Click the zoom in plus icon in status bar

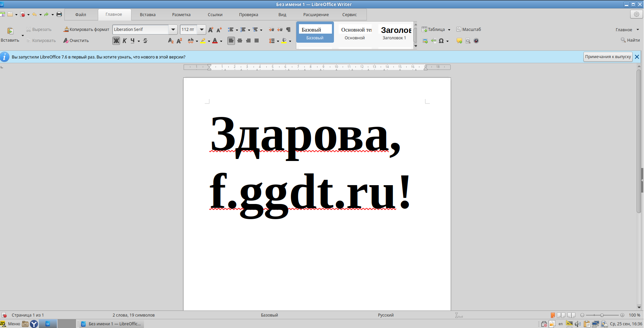pos(622,315)
